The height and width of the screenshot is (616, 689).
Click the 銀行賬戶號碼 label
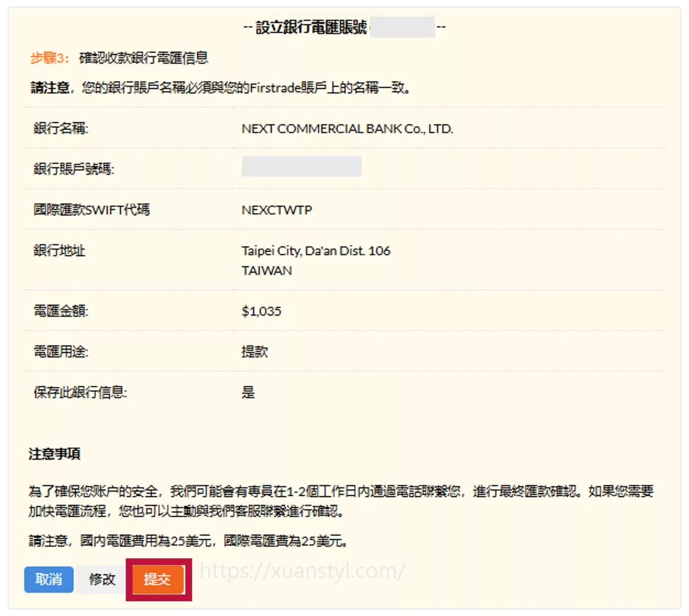pos(74,169)
